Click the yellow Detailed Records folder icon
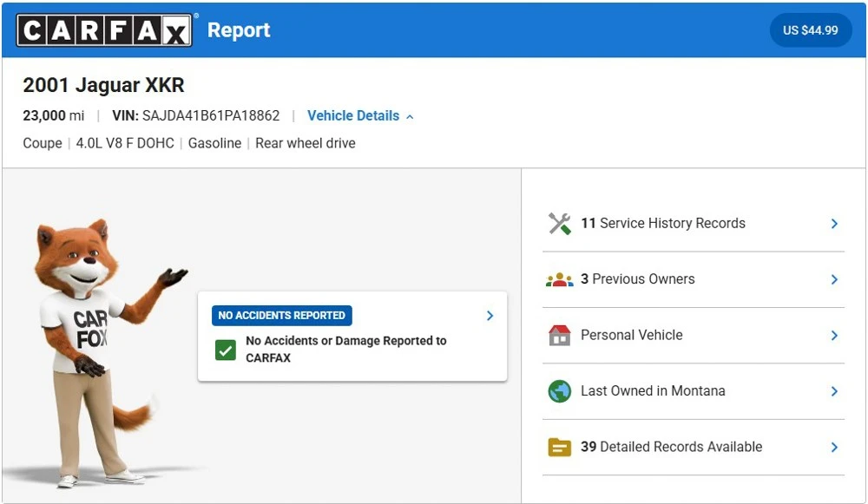Screen dimensions: 868x504 (x=560, y=447)
